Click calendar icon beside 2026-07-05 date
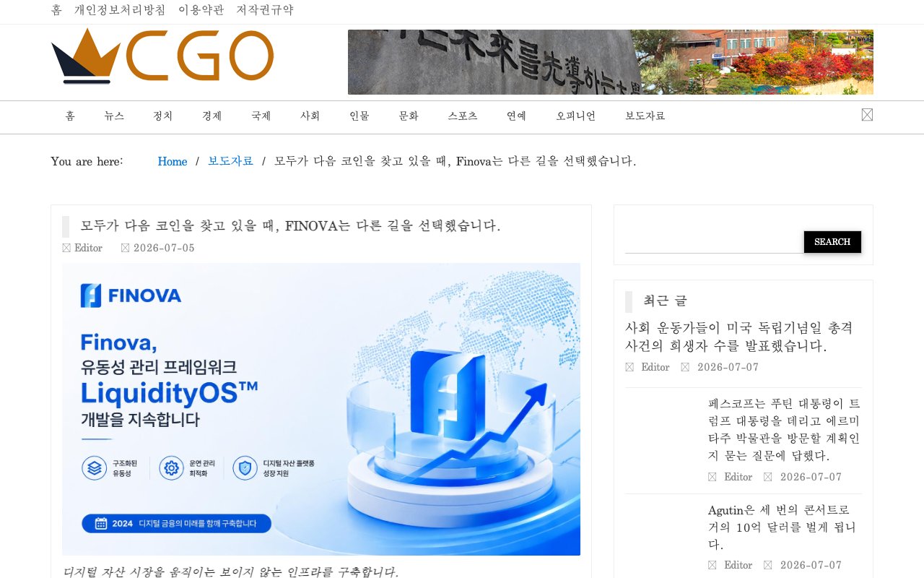924x578 pixels. (125, 248)
